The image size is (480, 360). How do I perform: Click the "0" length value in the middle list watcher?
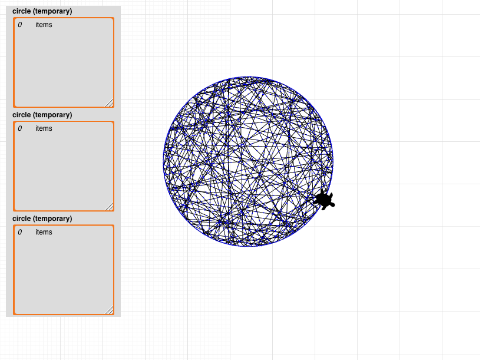(x=20, y=128)
